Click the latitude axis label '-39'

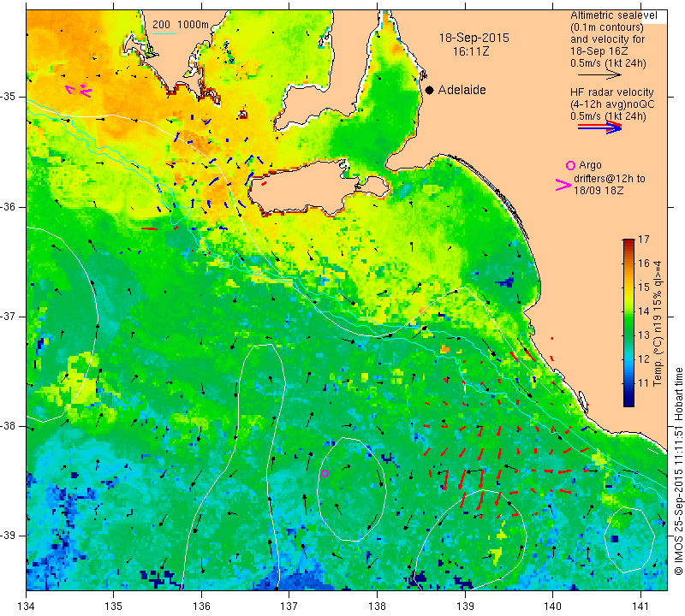[9, 536]
